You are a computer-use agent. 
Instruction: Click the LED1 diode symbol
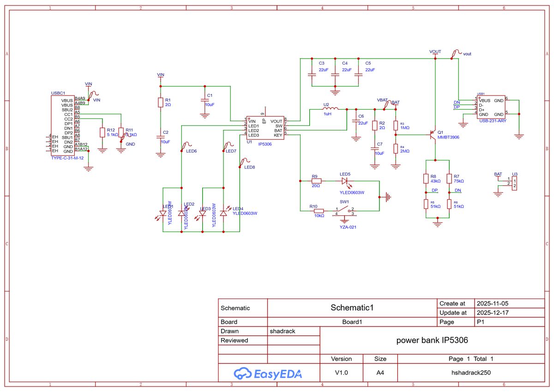point(163,213)
